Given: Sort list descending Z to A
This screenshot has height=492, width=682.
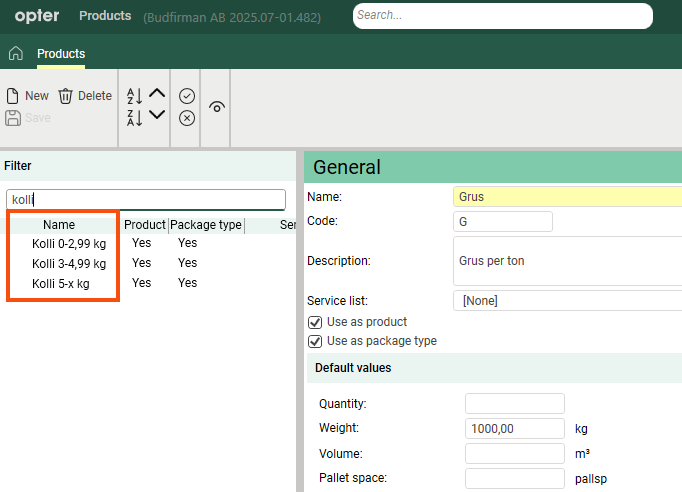Looking at the screenshot, I should (x=134, y=118).
